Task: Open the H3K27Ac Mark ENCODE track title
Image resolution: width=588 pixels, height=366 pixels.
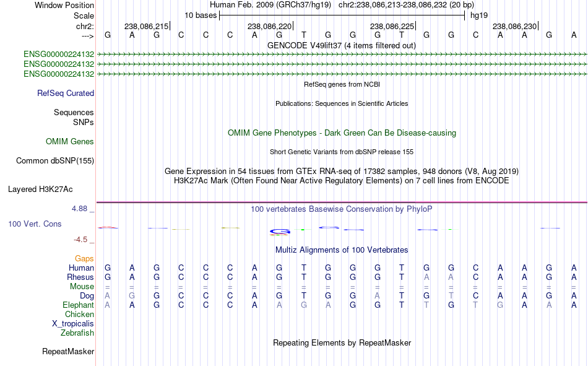Action: point(342,181)
